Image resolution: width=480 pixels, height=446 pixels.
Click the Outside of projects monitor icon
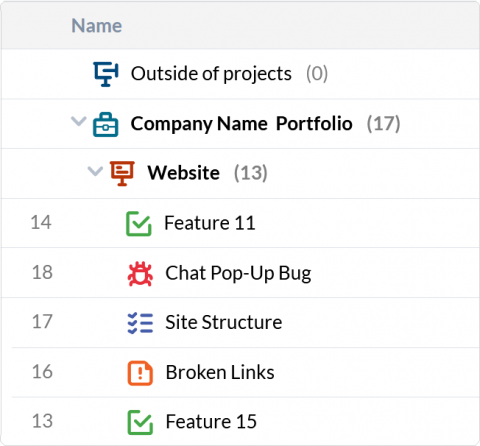[106, 74]
